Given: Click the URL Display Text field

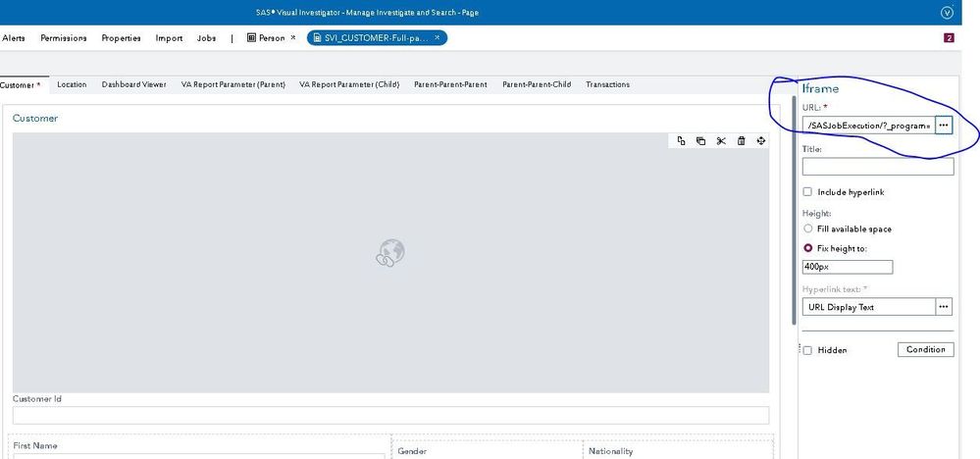Looking at the screenshot, I should [x=869, y=307].
